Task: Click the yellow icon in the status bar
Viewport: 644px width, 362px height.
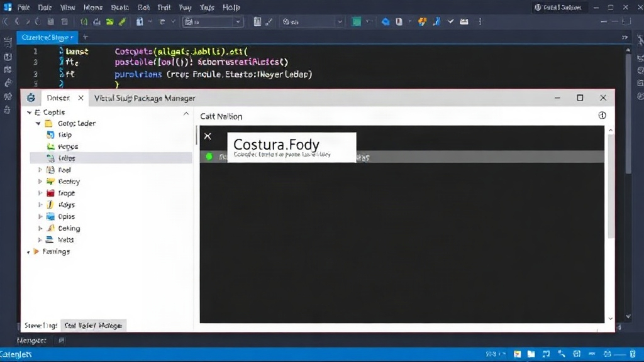Action: pyautogui.click(x=517, y=354)
